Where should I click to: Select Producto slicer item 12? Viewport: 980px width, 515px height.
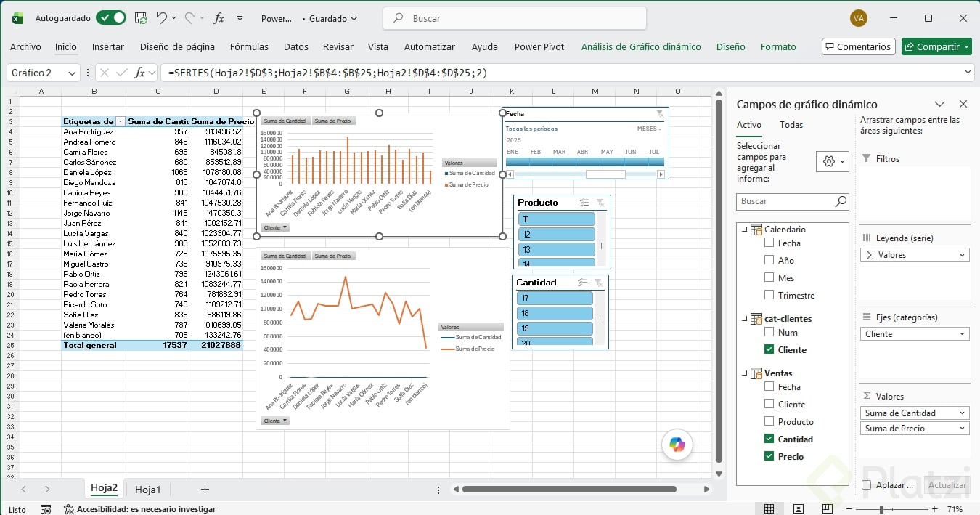tap(557, 235)
